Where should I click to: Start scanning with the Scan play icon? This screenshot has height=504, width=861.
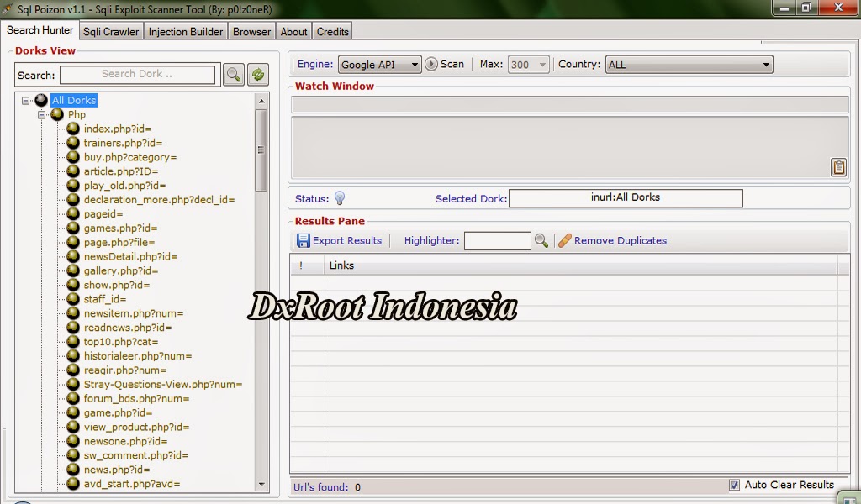pyautogui.click(x=429, y=64)
